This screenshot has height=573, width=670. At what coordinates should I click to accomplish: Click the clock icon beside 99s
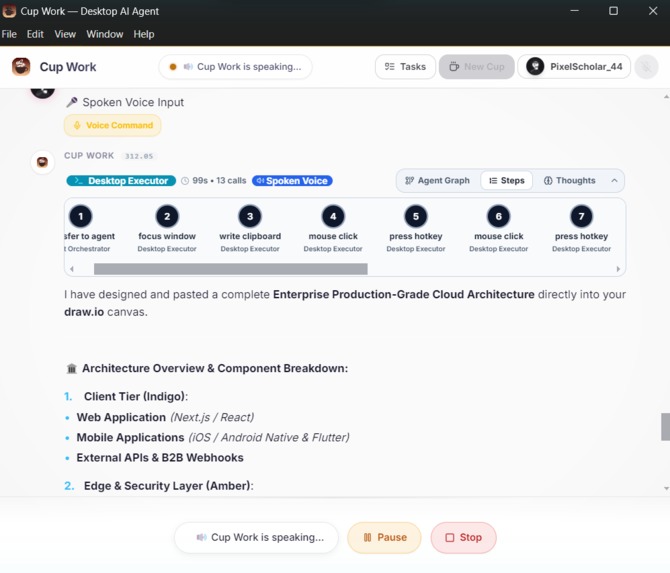coord(185,181)
